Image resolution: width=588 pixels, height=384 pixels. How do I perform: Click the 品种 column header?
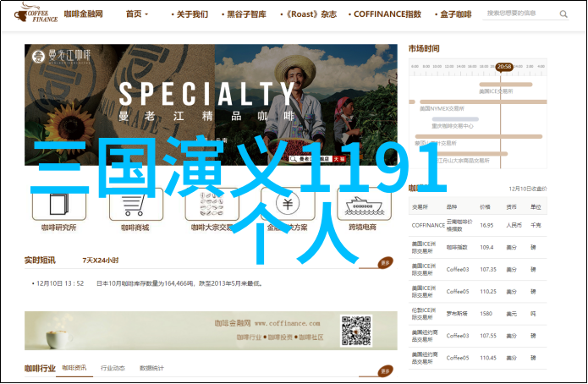coord(452,207)
